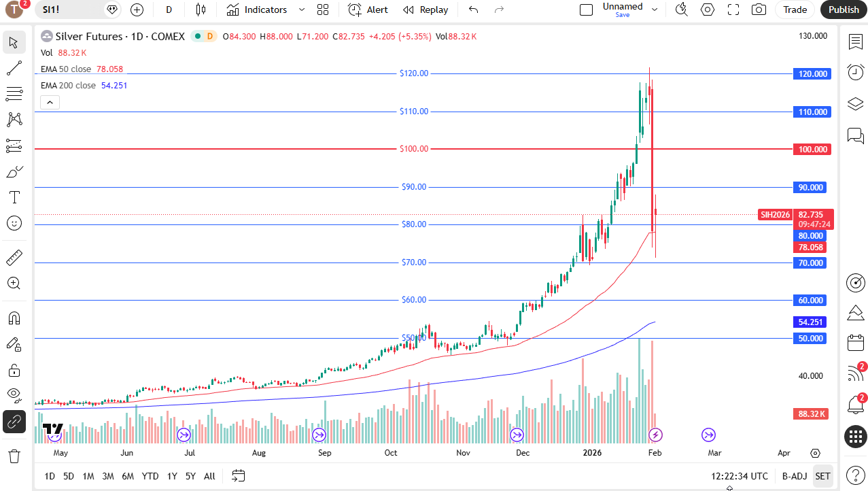Select the Text annotation tool
Image resolution: width=868 pixels, height=491 pixels.
point(14,197)
